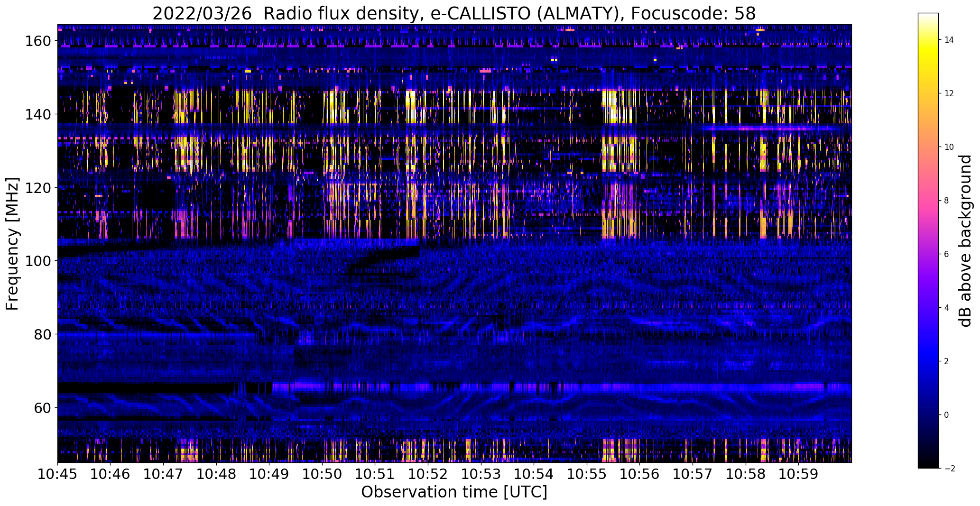Click the 10:55 time tick label

point(587,473)
